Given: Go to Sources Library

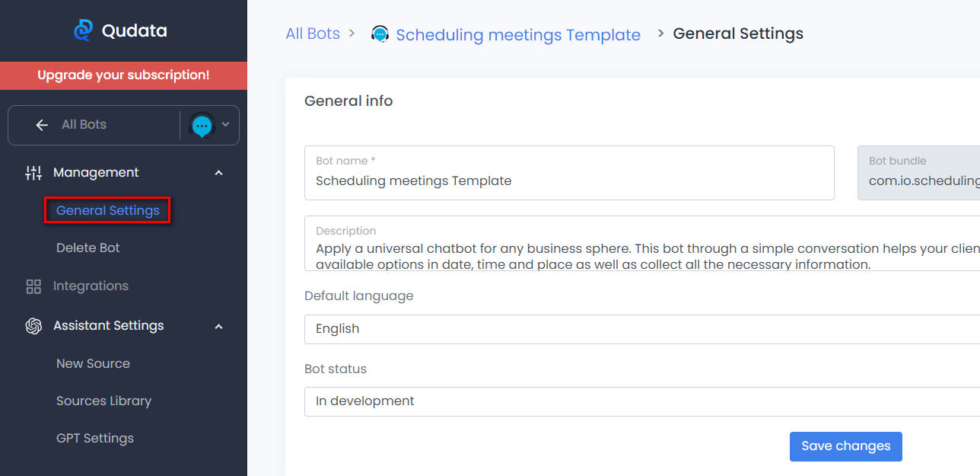Looking at the screenshot, I should pyautogui.click(x=103, y=401).
